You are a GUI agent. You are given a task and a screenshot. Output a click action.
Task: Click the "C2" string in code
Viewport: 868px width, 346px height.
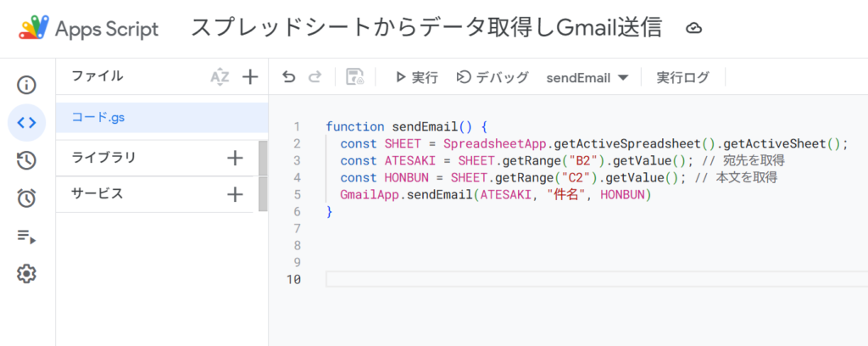[x=576, y=178]
